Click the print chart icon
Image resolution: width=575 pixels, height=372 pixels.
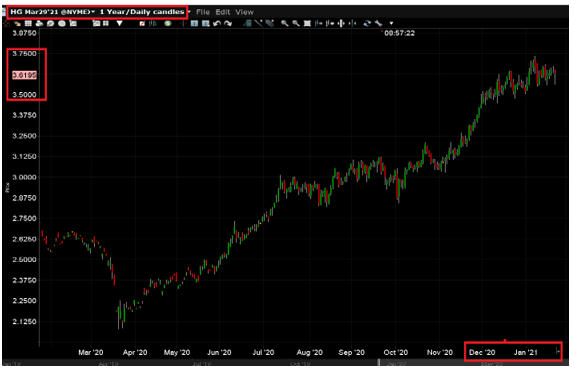point(39,23)
